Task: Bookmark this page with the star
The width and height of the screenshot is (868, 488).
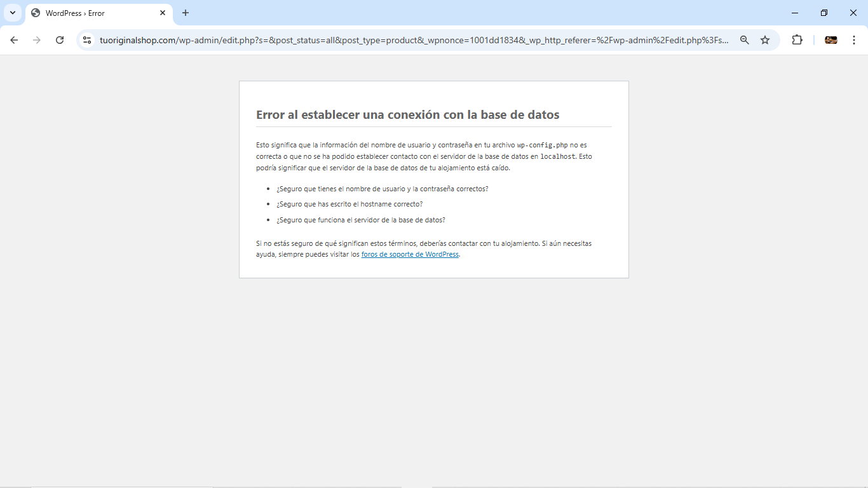Action: [765, 40]
